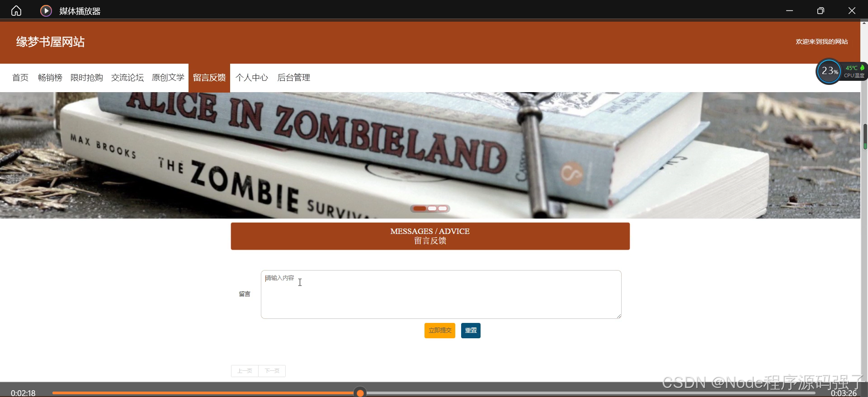Go to previous page with 上一页
Image resolution: width=868 pixels, height=397 pixels.
tap(245, 371)
